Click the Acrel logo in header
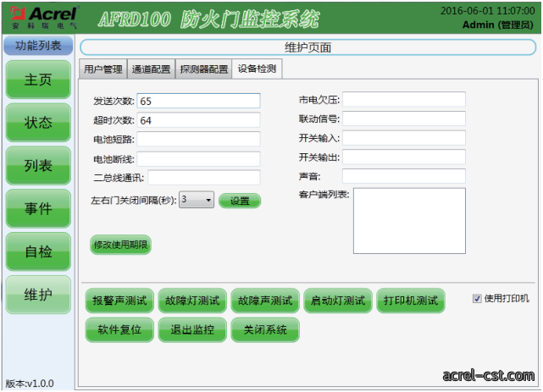The image size is (543, 392). pyautogui.click(x=45, y=17)
